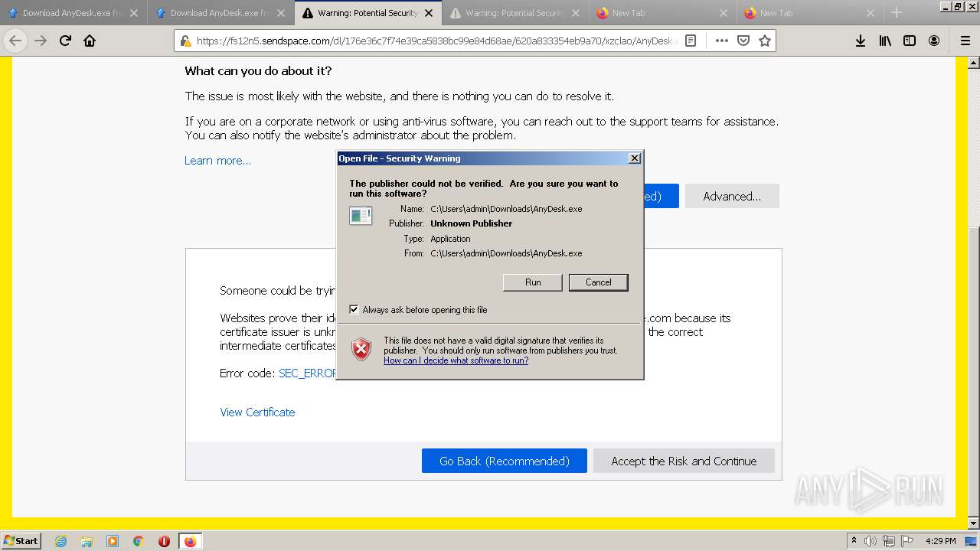Uncheck Always ask before opening this file
Screen dimensions: 980x551
(x=354, y=310)
